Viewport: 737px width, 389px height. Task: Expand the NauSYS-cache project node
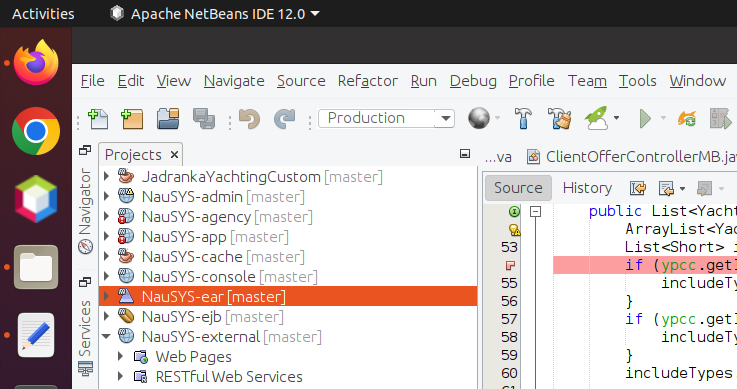click(x=107, y=257)
